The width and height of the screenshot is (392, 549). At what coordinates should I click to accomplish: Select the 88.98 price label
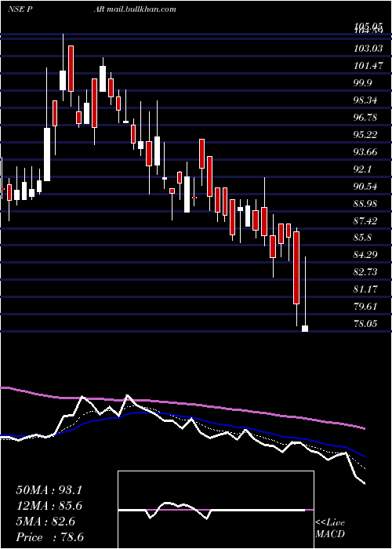[x=365, y=204]
